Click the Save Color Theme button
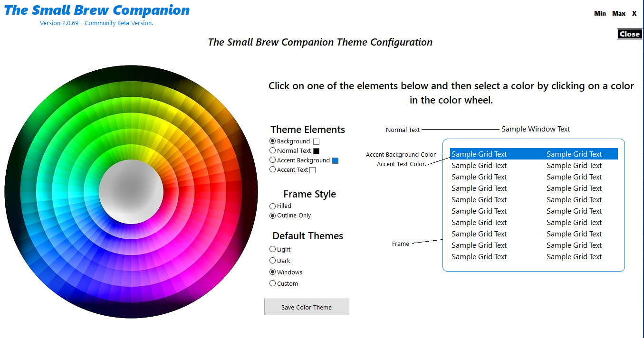 point(307,307)
